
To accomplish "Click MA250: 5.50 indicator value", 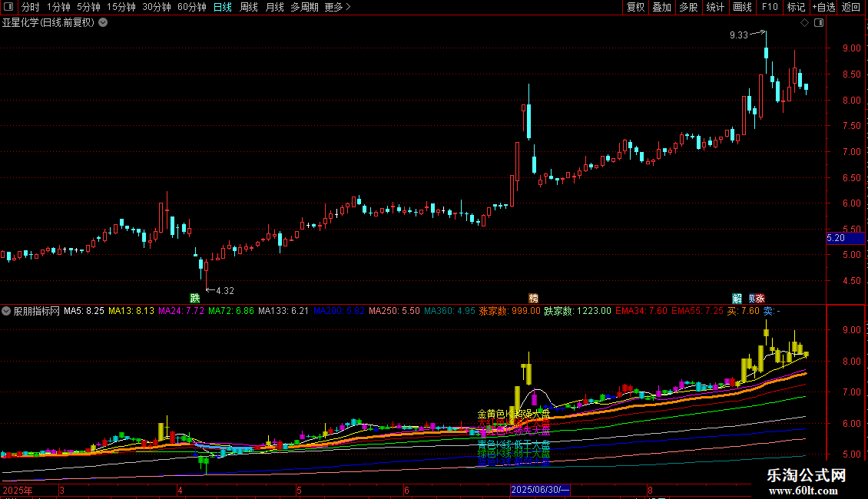I will click(394, 311).
